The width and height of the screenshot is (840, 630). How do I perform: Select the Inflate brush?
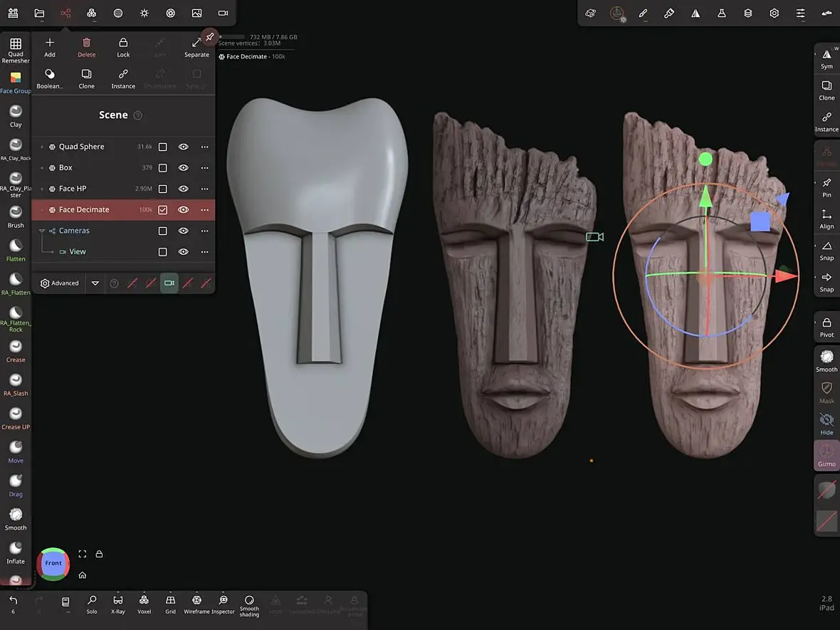point(16,552)
